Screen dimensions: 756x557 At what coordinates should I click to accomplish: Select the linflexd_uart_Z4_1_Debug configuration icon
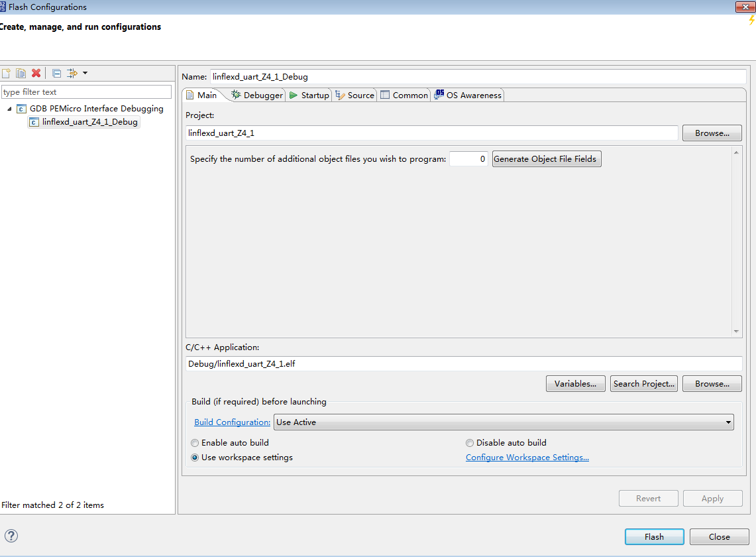(34, 121)
